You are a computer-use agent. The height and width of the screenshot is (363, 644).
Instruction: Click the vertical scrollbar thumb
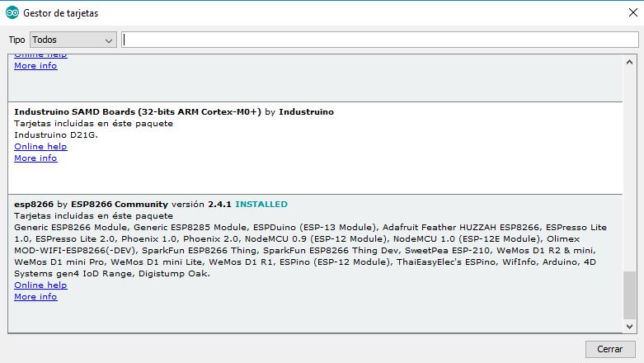click(x=629, y=295)
